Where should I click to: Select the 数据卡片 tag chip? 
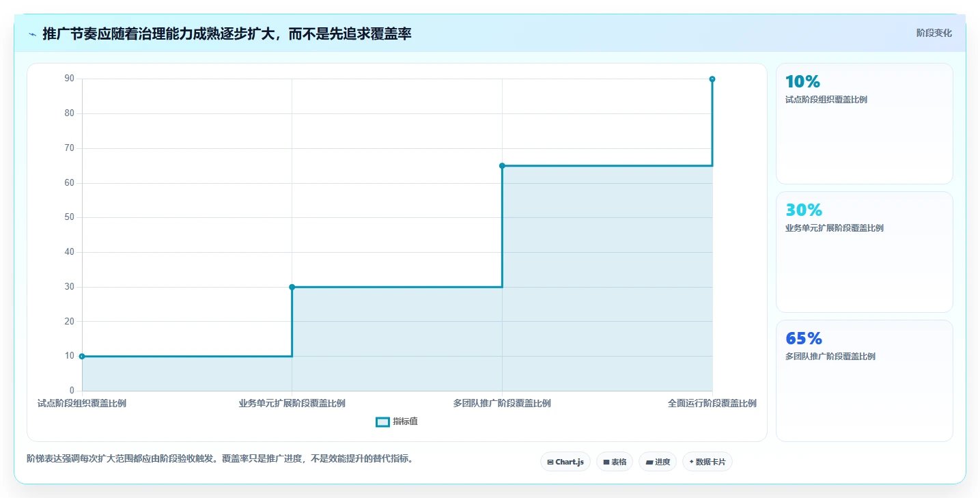point(707,462)
